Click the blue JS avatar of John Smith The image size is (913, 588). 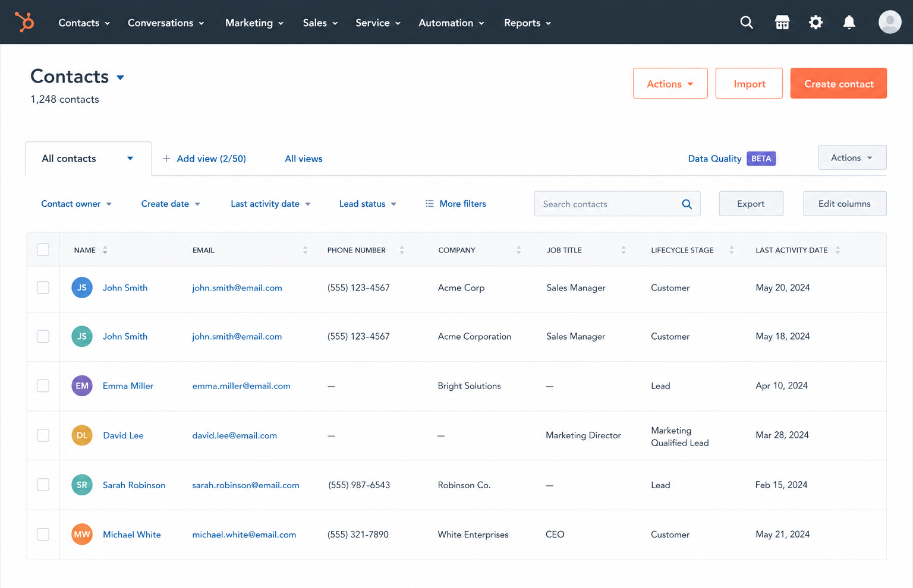[x=82, y=287]
